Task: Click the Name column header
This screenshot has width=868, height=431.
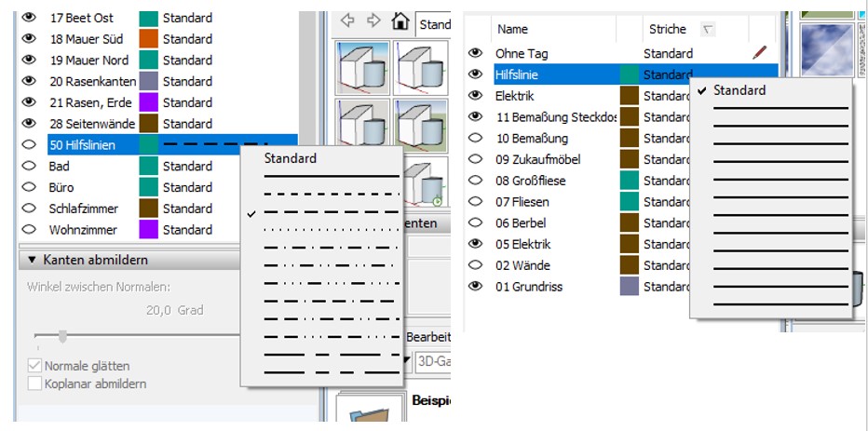Action: 512,29
